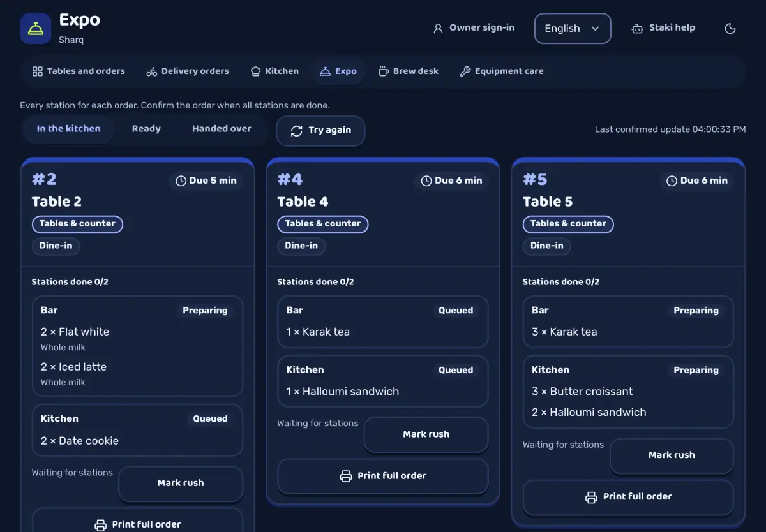The image size is (766, 532).
Task: Click the Expo app logo icon
Action: pos(36,29)
